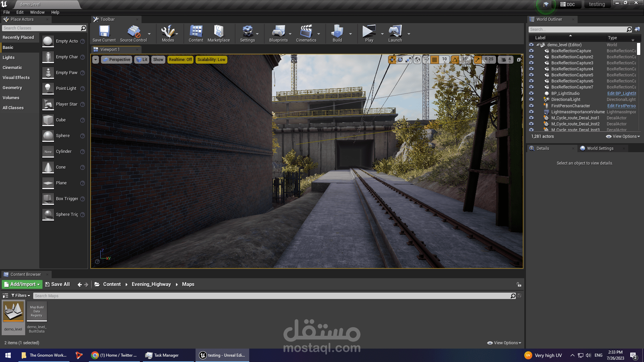Toggle grid snapping in viewport

[x=435, y=60]
